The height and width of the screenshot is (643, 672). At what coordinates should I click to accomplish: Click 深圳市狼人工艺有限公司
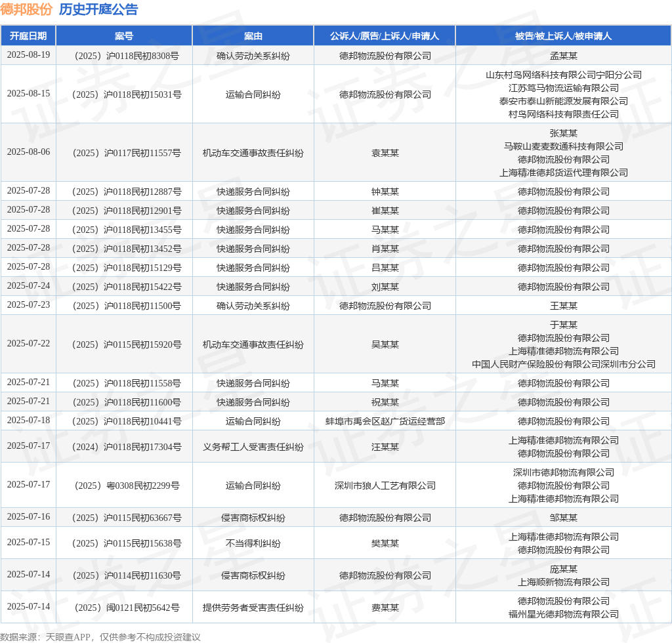pos(385,486)
